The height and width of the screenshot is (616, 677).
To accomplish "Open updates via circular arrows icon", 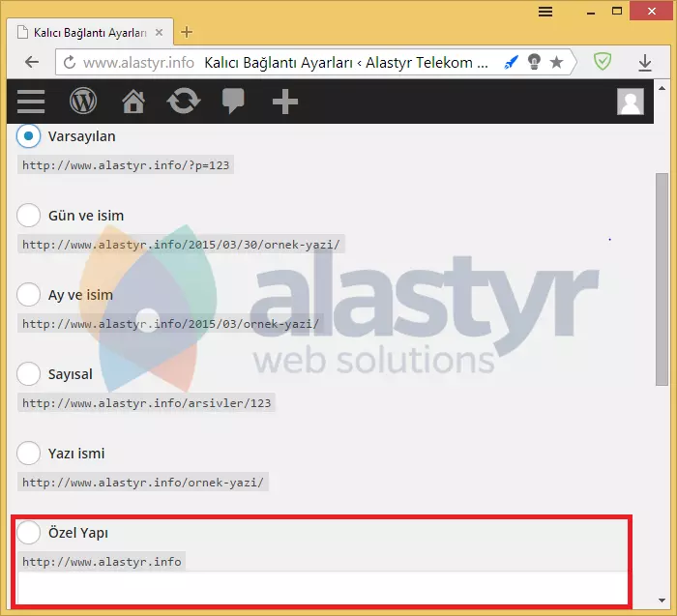I will pyautogui.click(x=184, y=101).
